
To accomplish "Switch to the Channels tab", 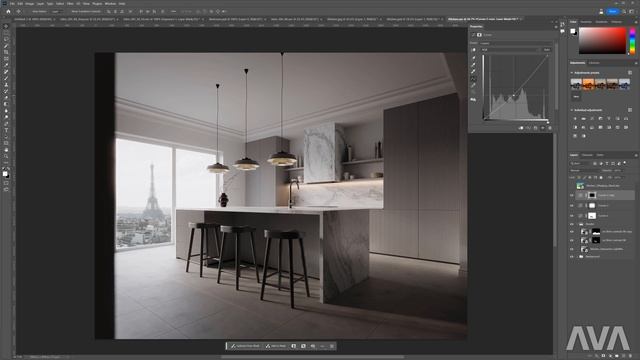I will tap(587, 155).
